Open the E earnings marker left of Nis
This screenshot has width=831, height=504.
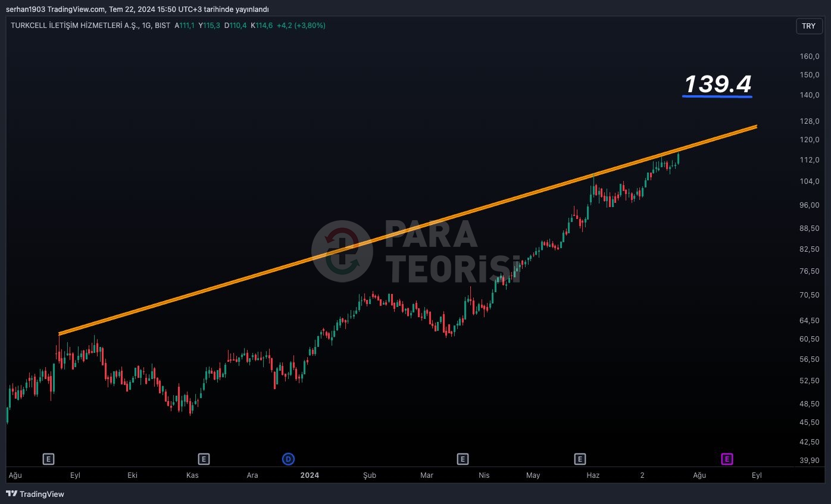point(463,459)
